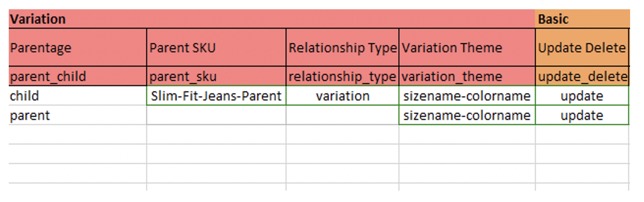Viewport: 644px width, 202px height.
Task: Click the cell containing child
Action: 77,96
